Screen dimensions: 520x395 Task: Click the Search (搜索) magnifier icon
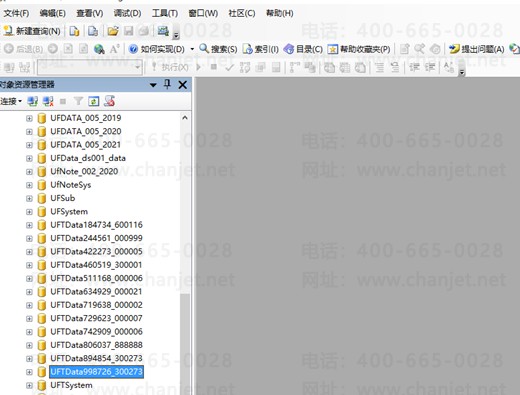(x=204, y=49)
